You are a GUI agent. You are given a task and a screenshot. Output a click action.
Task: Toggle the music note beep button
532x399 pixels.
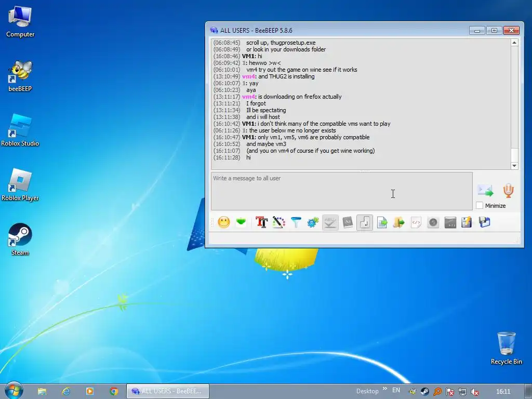[365, 222]
